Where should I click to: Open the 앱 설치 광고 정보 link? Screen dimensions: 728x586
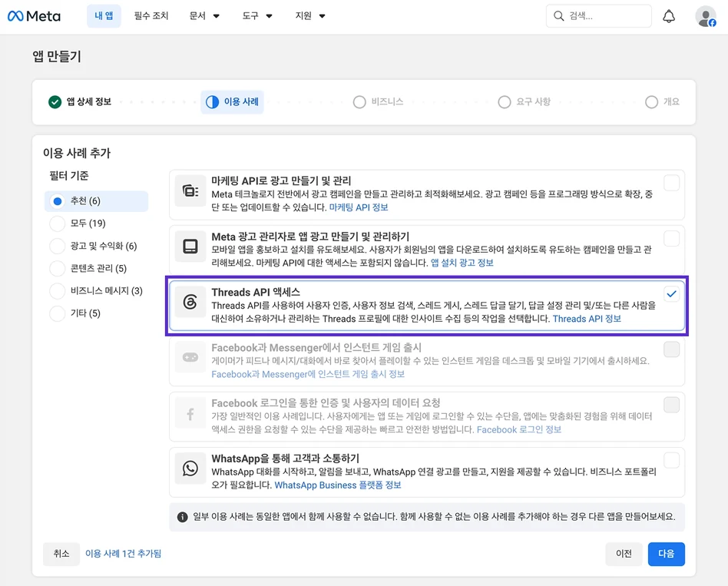click(462, 263)
